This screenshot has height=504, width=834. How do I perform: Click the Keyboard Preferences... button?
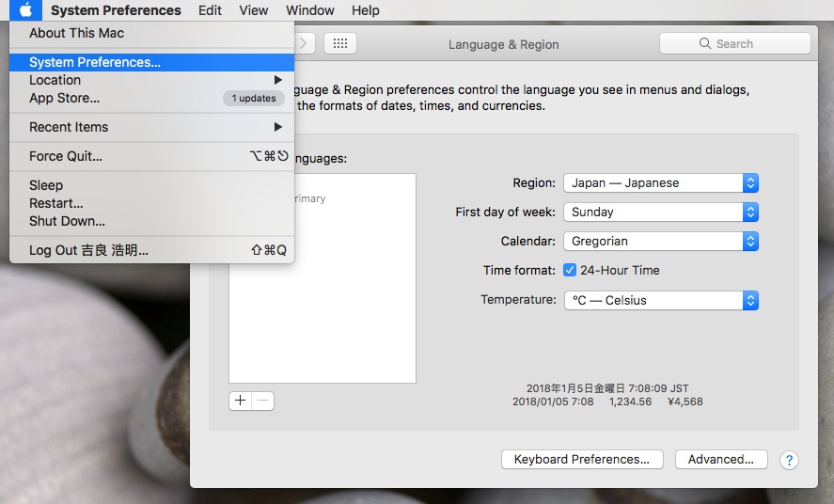tap(582, 460)
